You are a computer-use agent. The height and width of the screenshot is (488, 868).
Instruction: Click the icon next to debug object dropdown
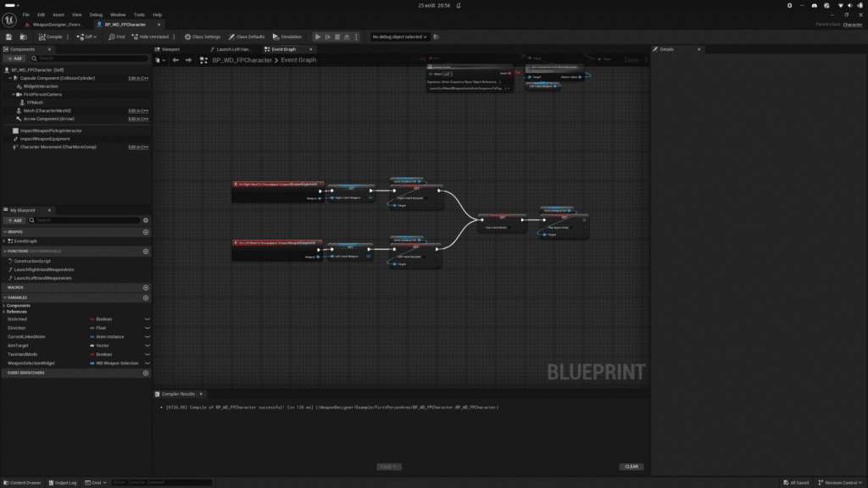tap(437, 37)
